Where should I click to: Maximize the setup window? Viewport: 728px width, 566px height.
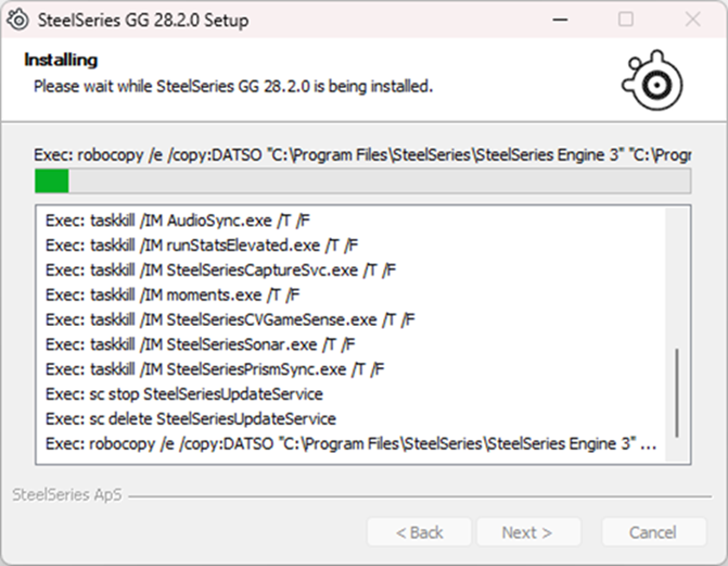coord(625,20)
